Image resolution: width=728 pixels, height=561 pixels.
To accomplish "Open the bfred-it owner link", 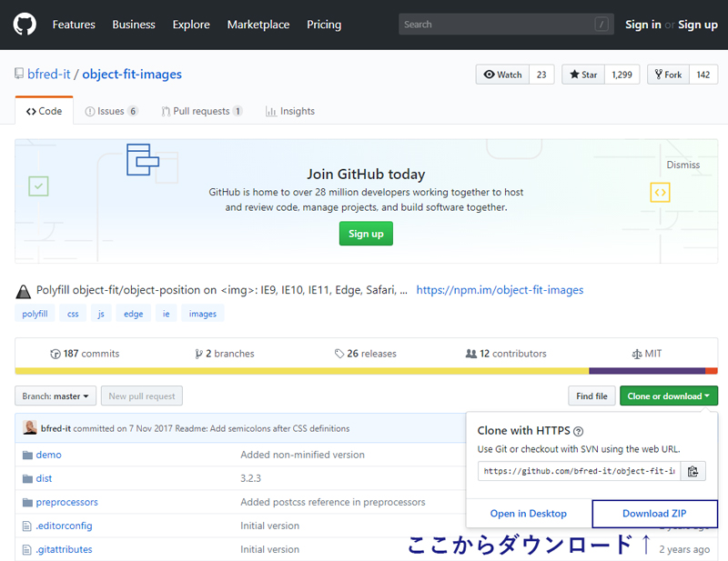I will click(49, 75).
